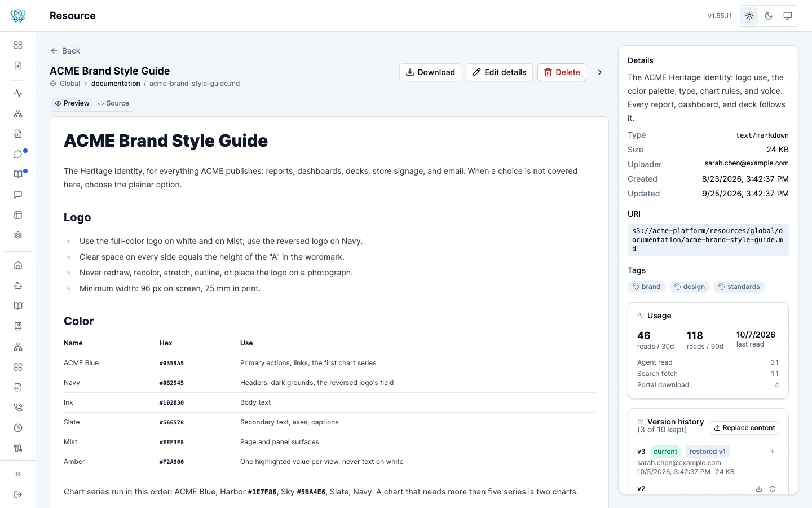Image resolution: width=812 pixels, height=508 pixels.
Task: Download version v3 using its download icon
Action: click(773, 452)
